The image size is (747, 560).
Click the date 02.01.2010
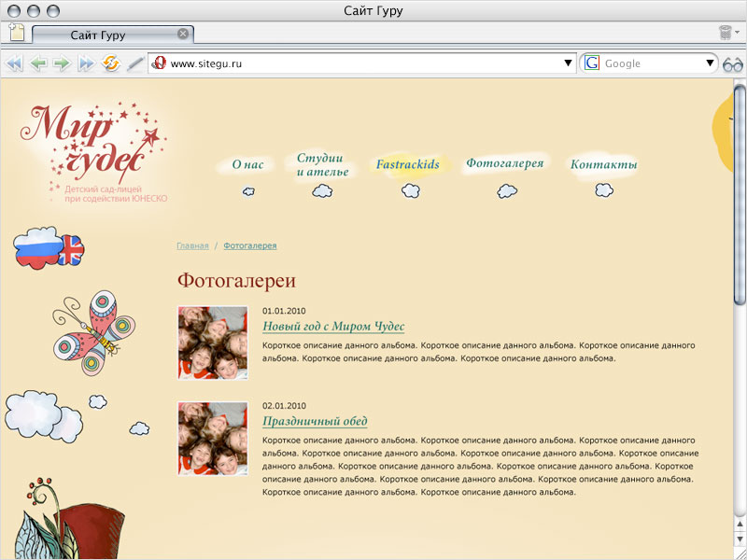click(x=284, y=406)
